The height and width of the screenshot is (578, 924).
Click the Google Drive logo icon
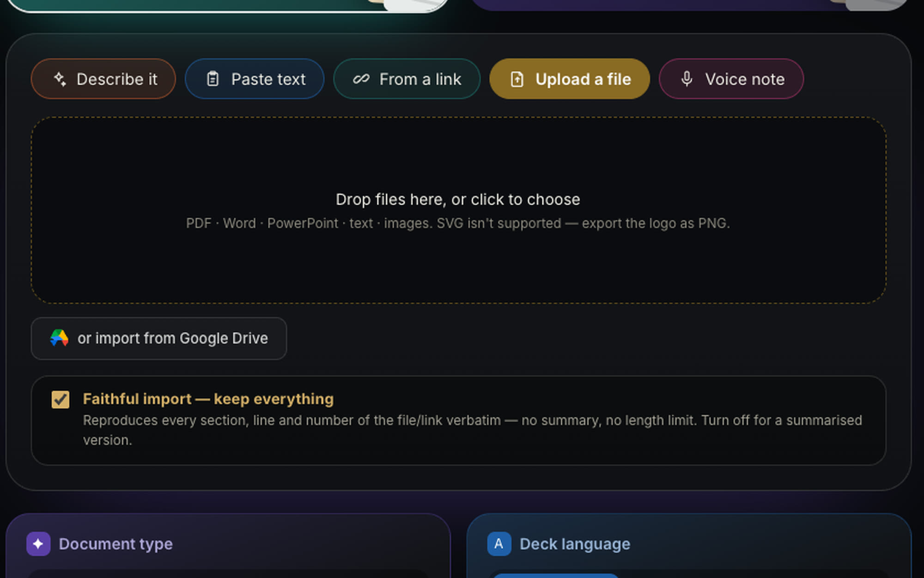(x=59, y=338)
